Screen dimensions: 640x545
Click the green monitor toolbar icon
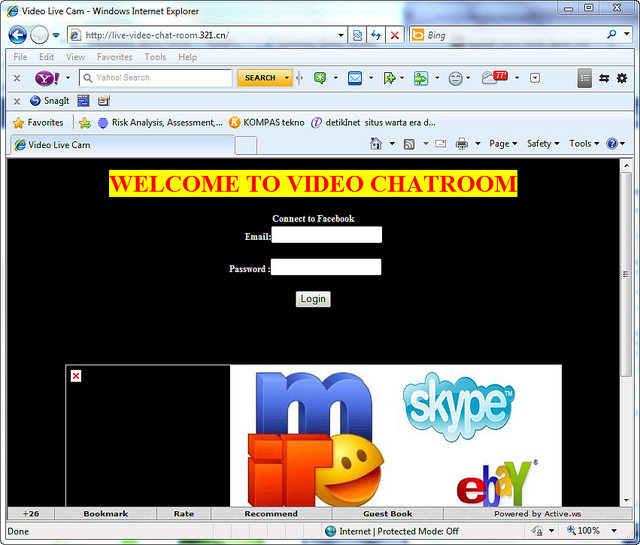pos(421,78)
